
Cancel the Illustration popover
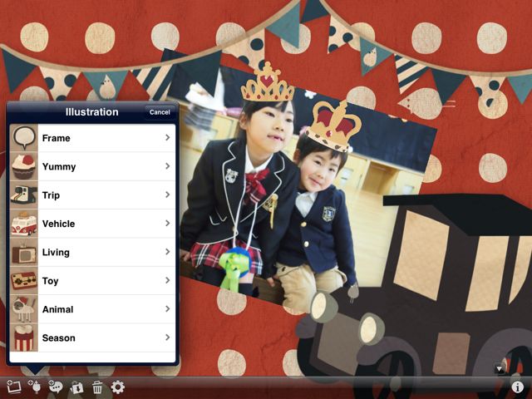pos(160,112)
